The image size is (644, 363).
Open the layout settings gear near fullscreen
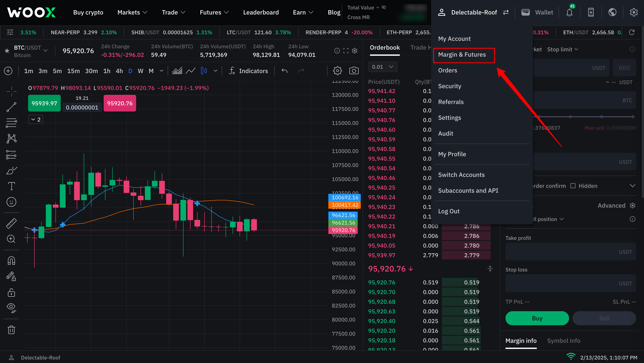(355, 51)
